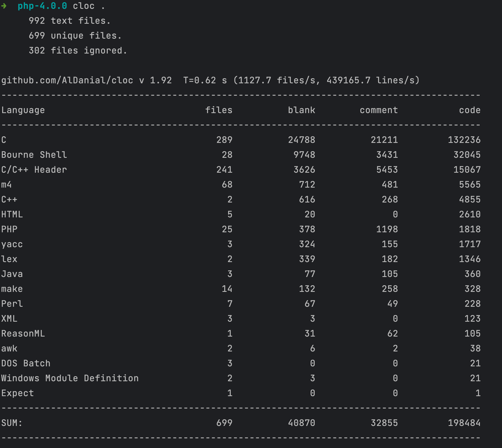Click the 'blank' column header
This screenshot has height=448, width=502.
(301, 110)
